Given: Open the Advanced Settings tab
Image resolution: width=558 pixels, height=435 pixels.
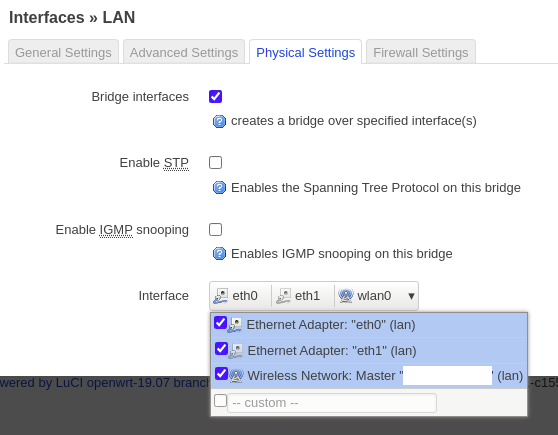Looking at the screenshot, I should tap(184, 52).
